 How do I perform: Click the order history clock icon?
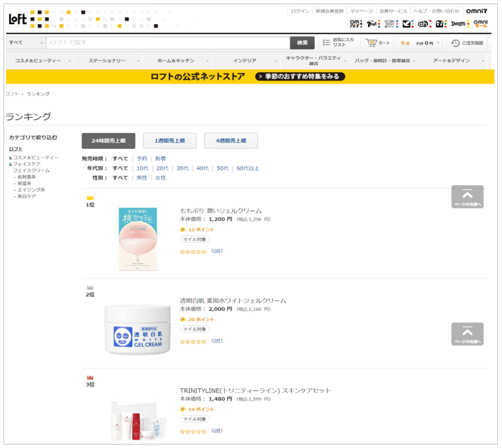click(455, 43)
